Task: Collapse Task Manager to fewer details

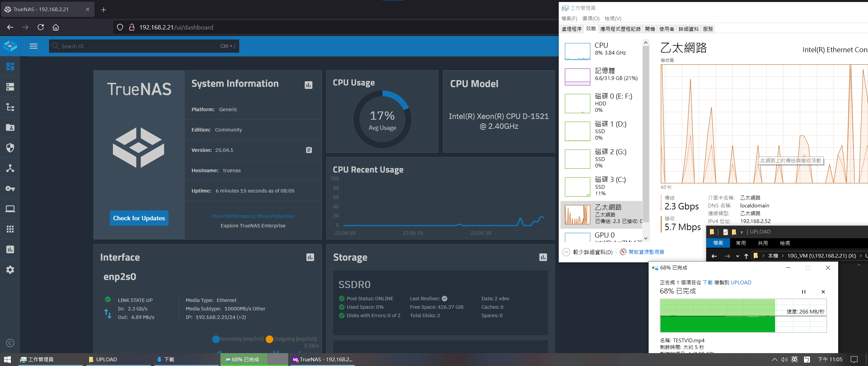Action: click(x=588, y=252)
